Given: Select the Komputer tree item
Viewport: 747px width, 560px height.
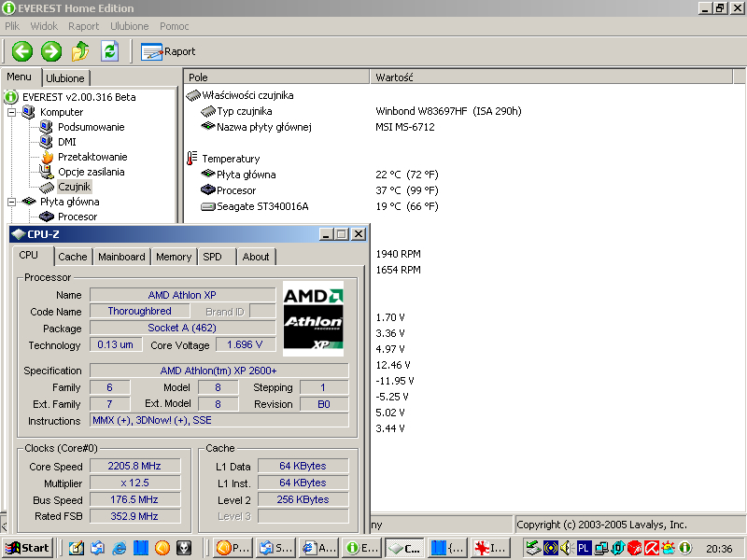Looking at the screenshot, I should (62, 112).
